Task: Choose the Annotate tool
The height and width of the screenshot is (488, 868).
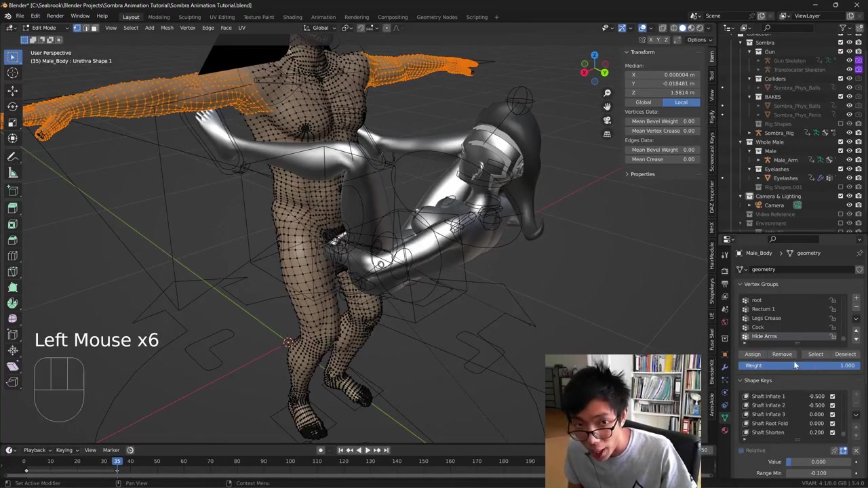Action: point(12,157)
